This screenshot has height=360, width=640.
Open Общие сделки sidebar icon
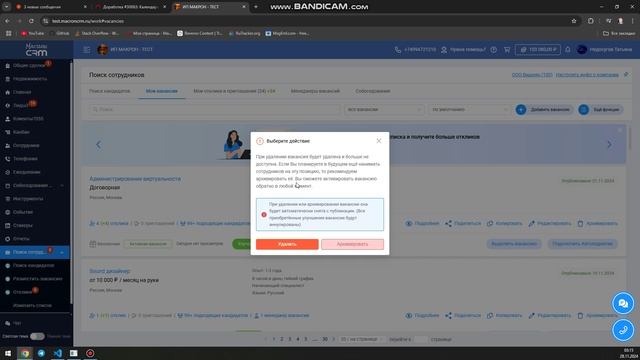coord(7,65)
